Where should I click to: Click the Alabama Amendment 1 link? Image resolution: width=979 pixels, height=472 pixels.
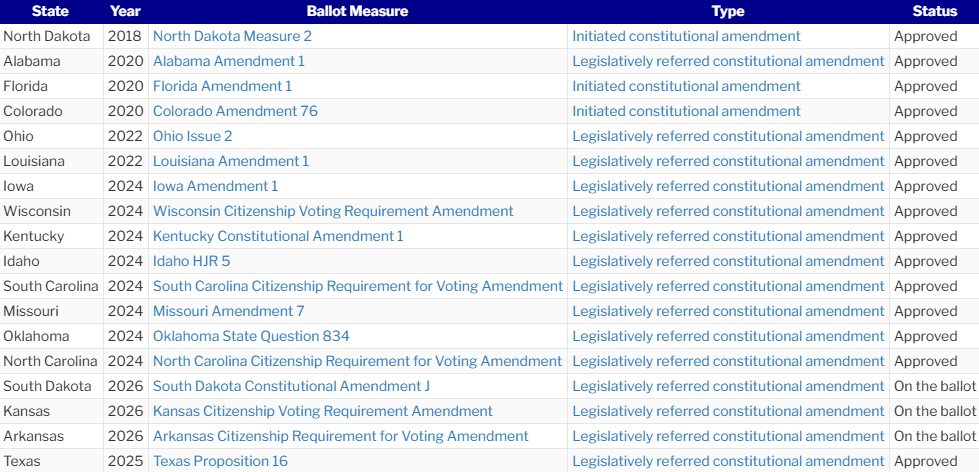[229, 61]
